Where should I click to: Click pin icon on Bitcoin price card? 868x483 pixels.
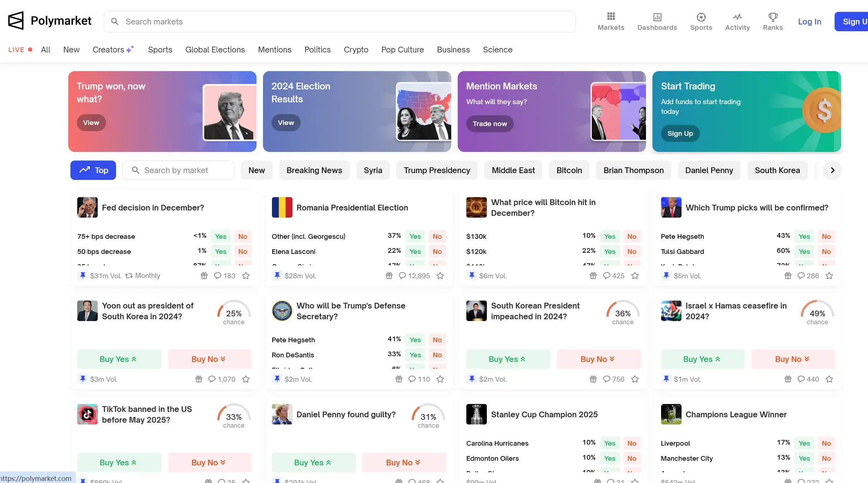click(x=472, y=275)
